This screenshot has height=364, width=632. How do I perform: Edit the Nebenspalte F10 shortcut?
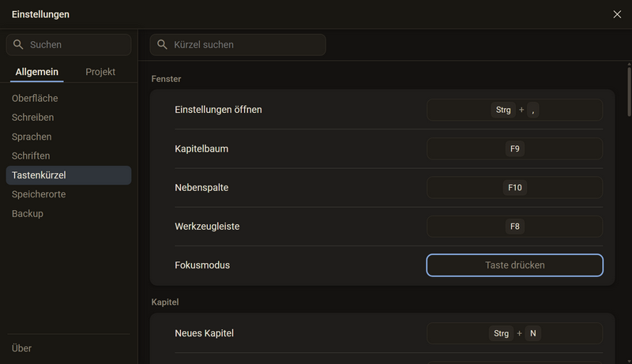[515, 188]
